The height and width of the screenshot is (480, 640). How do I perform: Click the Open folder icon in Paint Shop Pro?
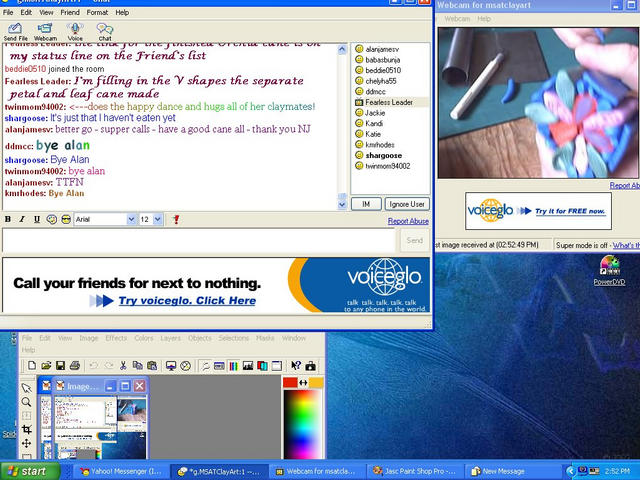click(x=46, y=366)
